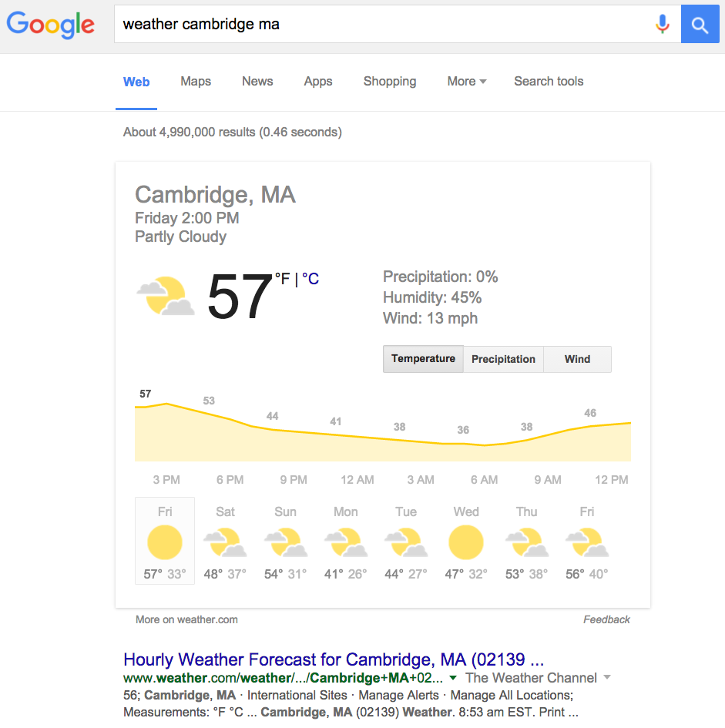Open dropdown arrow beside weather.com URL
The height and width of the screenshot is (728, 725).
point(453,678)
